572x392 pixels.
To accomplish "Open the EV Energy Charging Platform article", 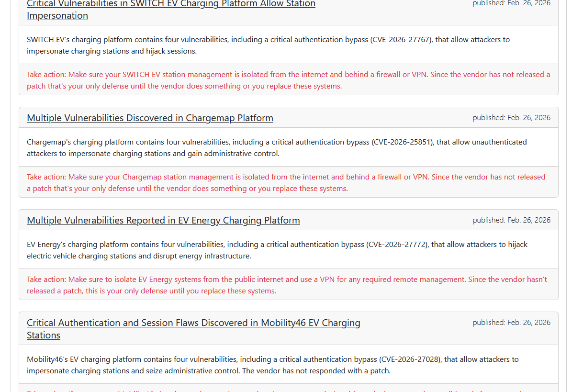I will pos(163,220).
